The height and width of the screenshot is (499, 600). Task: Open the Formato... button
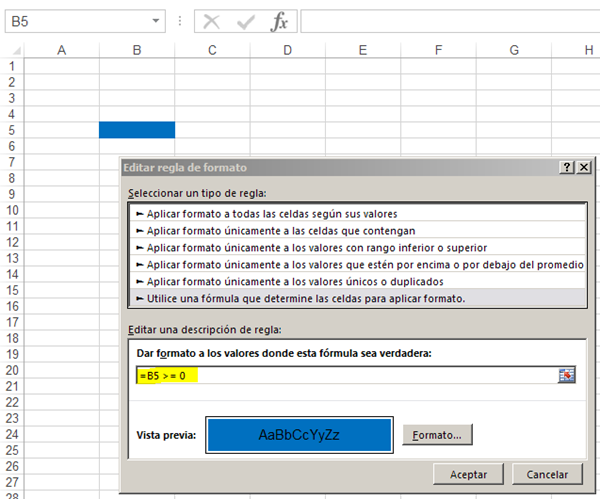tap(437, 435)
